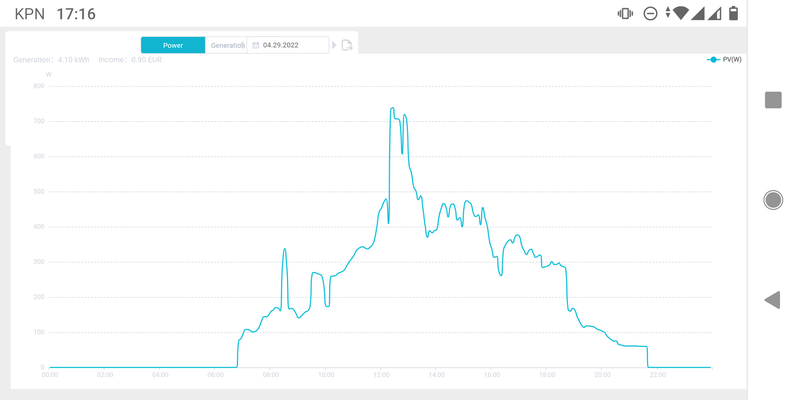
Task: Tap the 08:00 label on time axis
Action: click(x=270, y=375)
